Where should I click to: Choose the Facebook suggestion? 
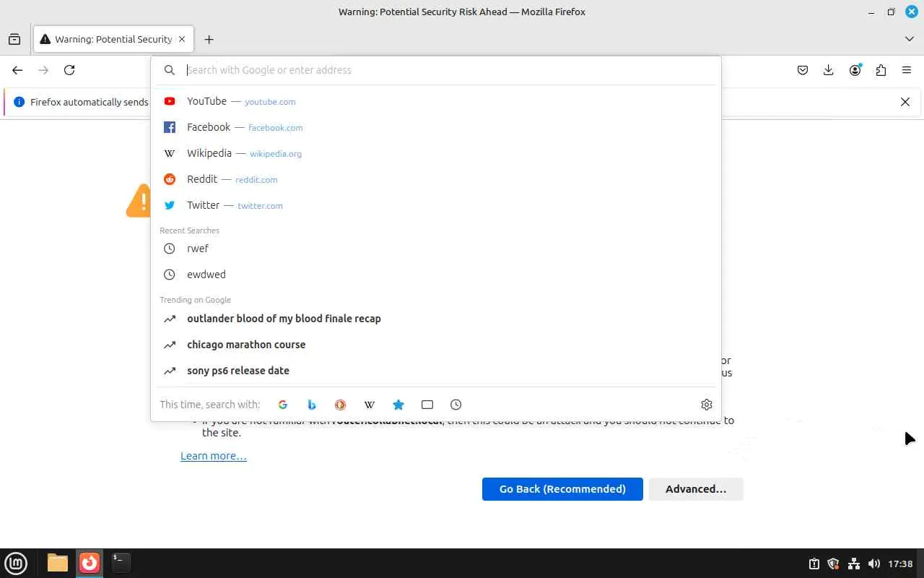(x=436, y=127)
